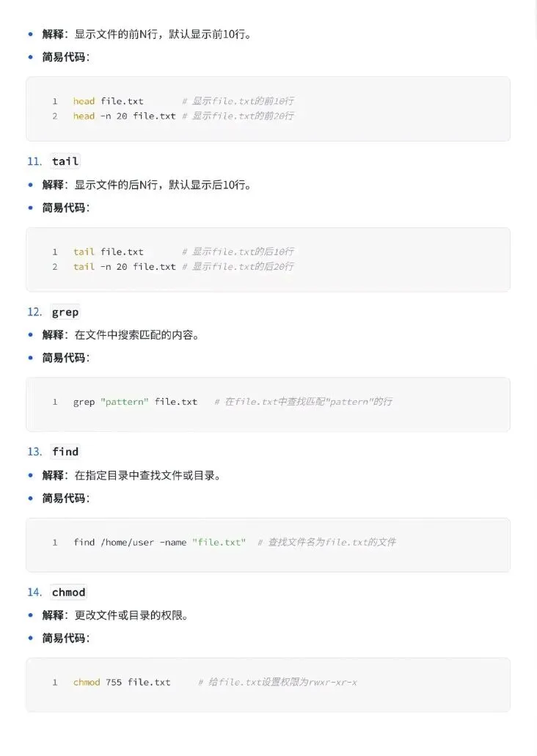
Task: Click the tail -n 20 file.txt line
Action: (x=183, y=267)
